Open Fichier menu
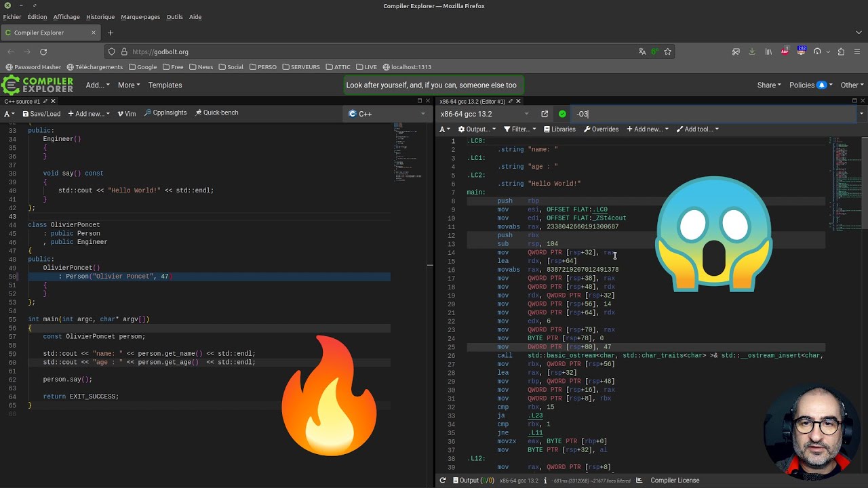Screen dimensions: 868x488 point(12,17)
